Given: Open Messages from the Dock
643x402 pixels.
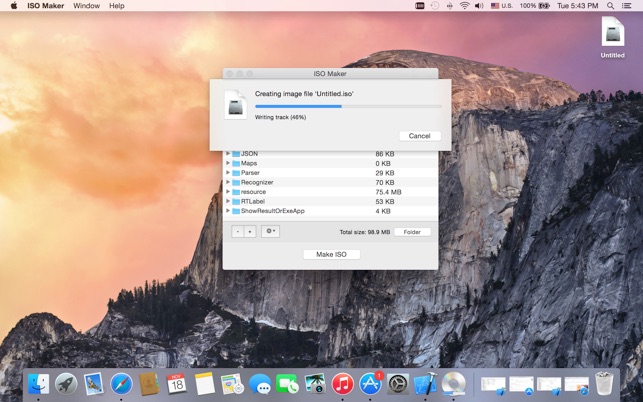Looking at the screenshot, I should tap(260, 385).
